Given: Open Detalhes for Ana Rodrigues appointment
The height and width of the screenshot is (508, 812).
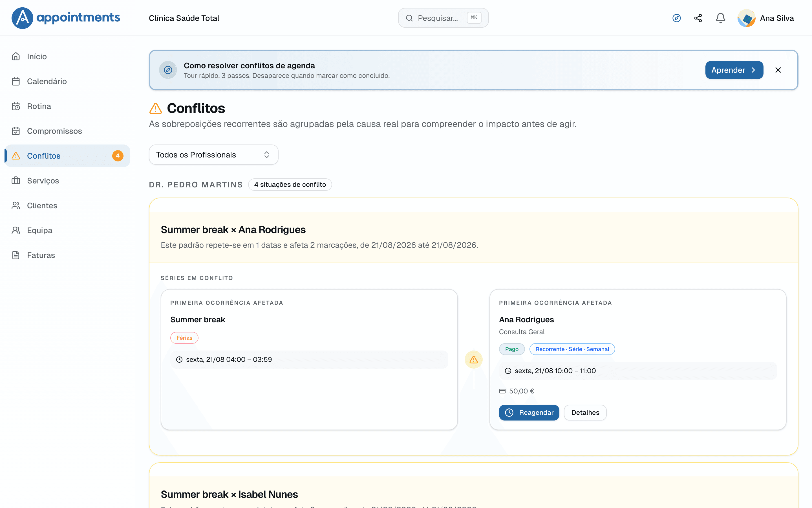Looking at the screenshot, I should (x=585, y=413).
